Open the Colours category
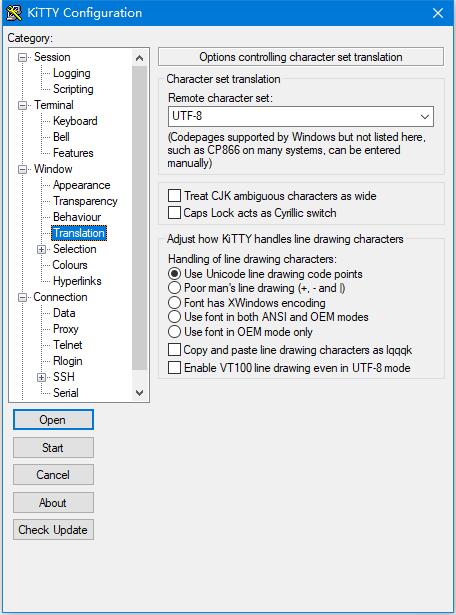456x615 pixels. pyautogui.click(x=70, y=265)
